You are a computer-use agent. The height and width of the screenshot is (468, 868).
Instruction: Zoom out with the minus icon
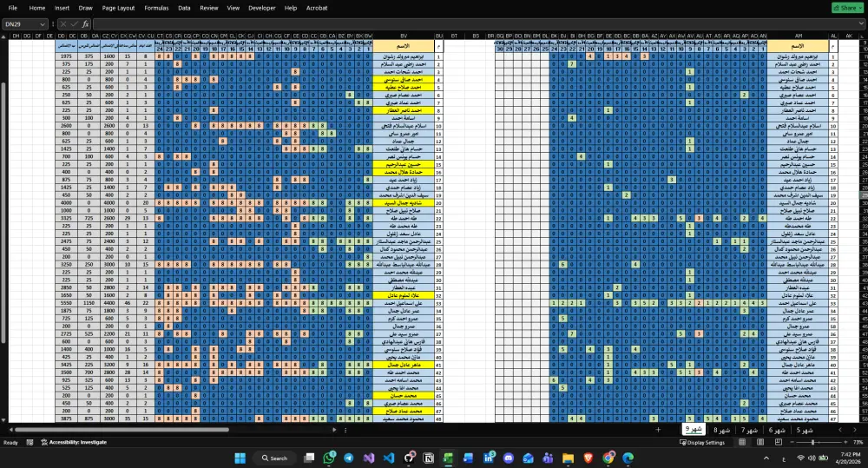coord(794,442)
